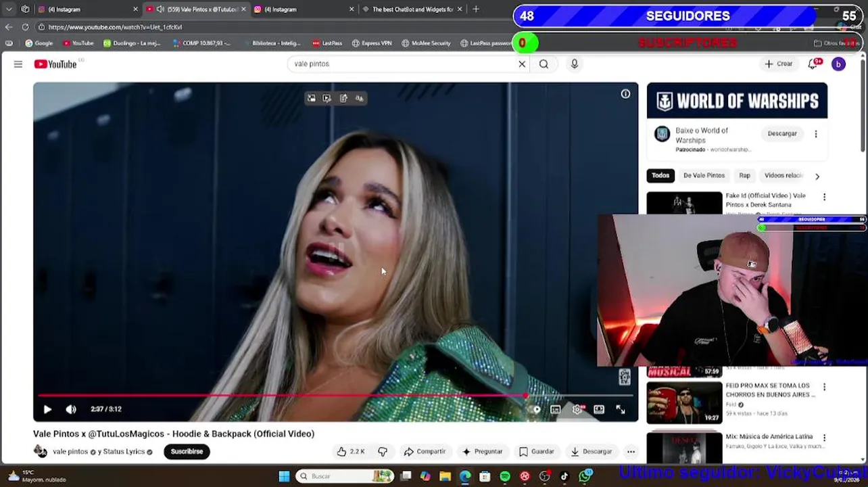Select the De Vale Pintos filter chip
The height and width of the screenshot is (487, 868).
(704, 176)
